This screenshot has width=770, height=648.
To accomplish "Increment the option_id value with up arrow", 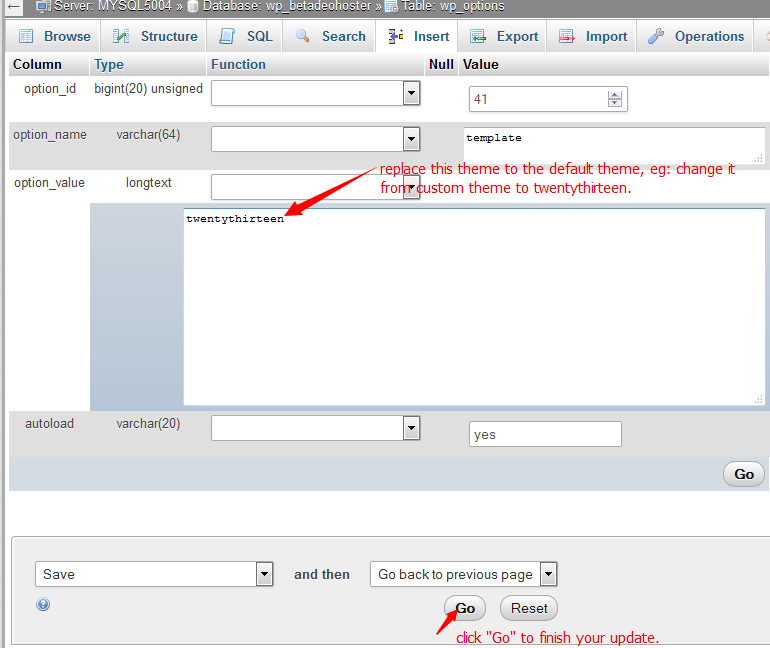I will (x=615, y=95).
